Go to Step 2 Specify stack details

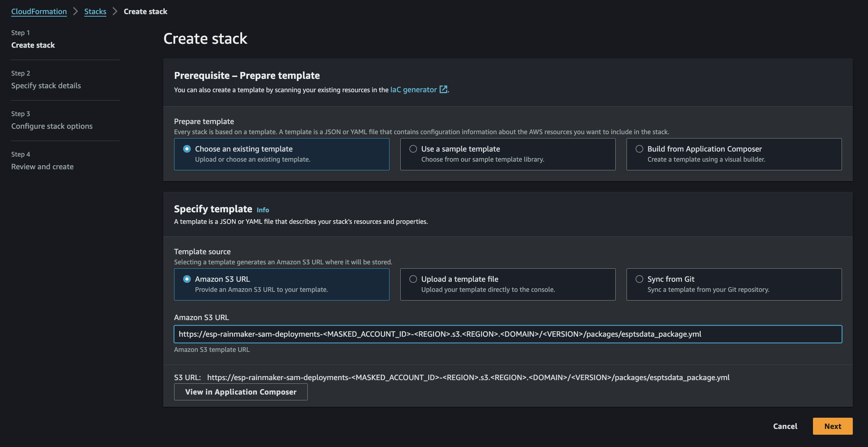(x=46, y=86)
